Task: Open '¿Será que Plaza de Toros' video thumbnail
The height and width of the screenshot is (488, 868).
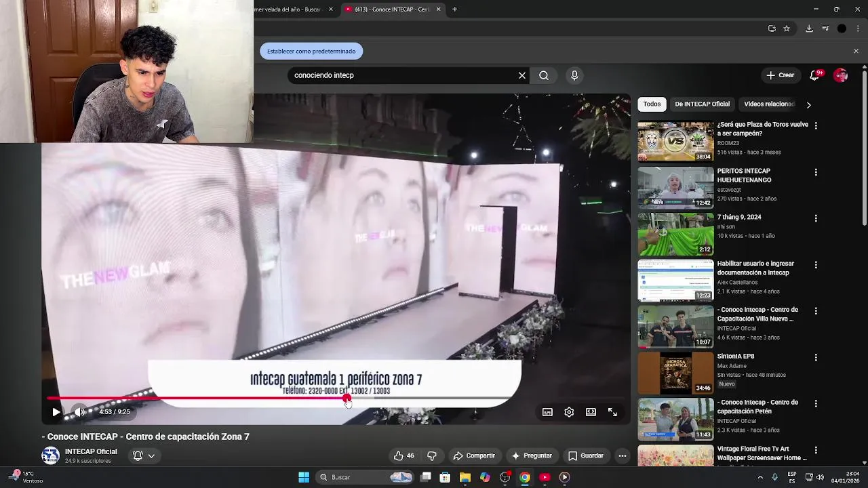Action: [675, 142]
